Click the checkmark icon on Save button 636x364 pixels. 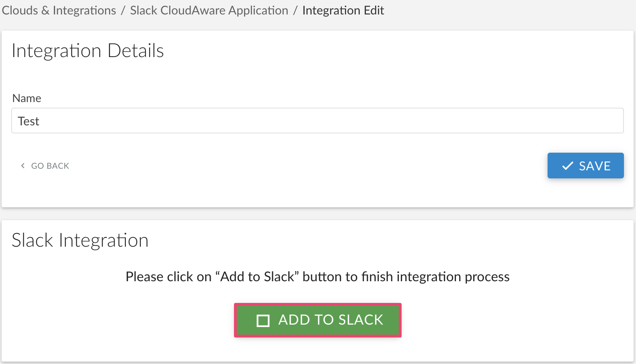coord(567,166)
